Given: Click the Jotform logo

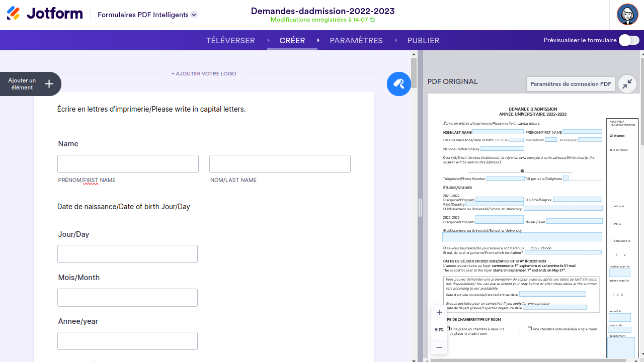Looking at the screenshot, I should [45, 14].
